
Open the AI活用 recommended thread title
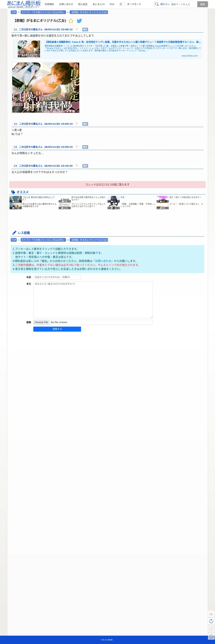click(x=88, y=198)
